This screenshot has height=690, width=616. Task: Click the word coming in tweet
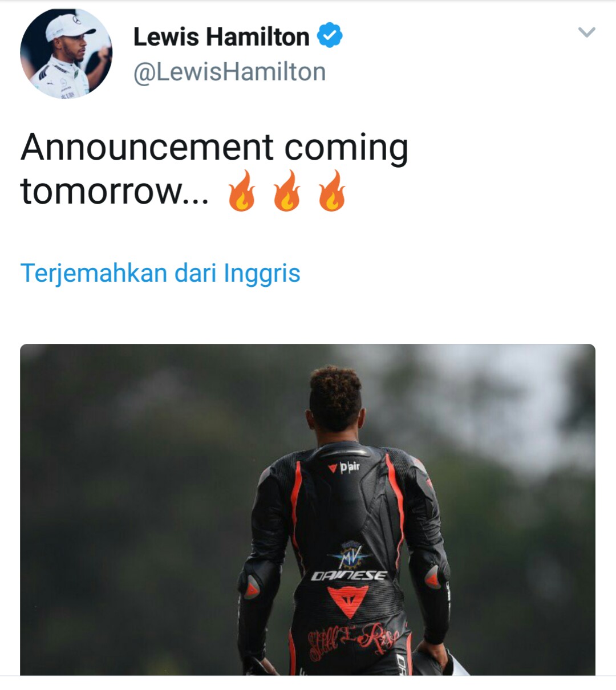click(346, 148)
